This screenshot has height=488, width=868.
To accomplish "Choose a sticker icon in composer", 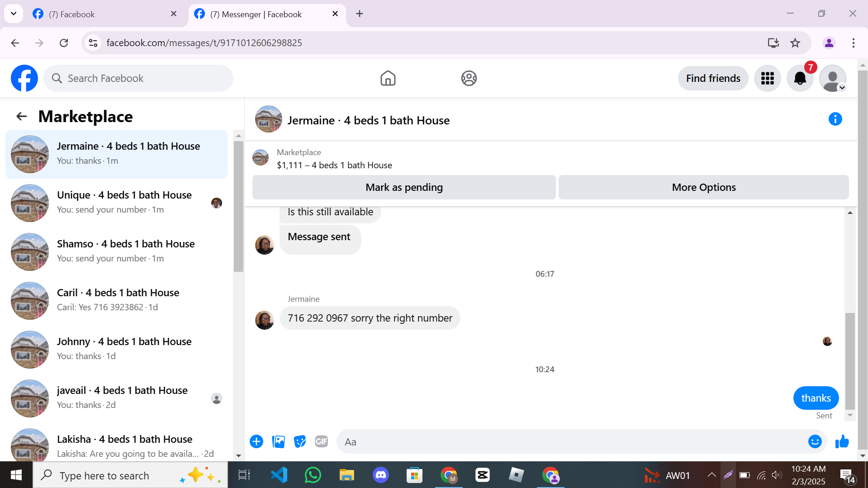I will tap(300, 441).
